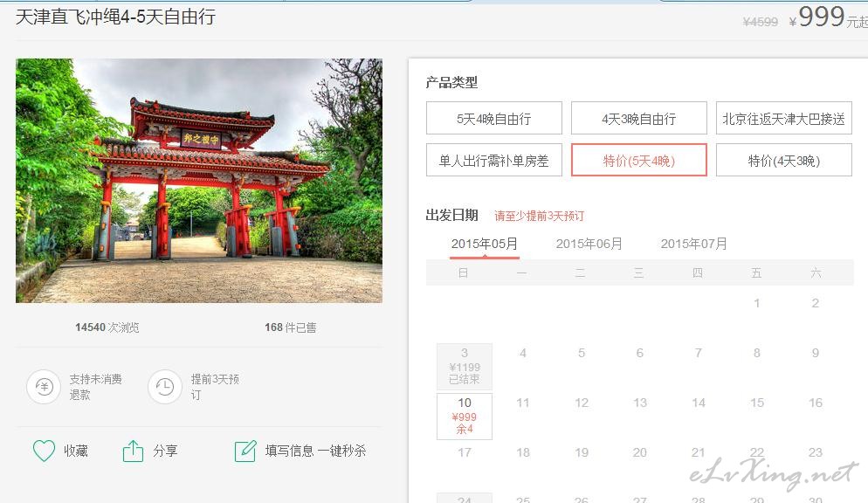
Task: Click title 天津直飞冲绳4-5天自由行
Action: 115,17
